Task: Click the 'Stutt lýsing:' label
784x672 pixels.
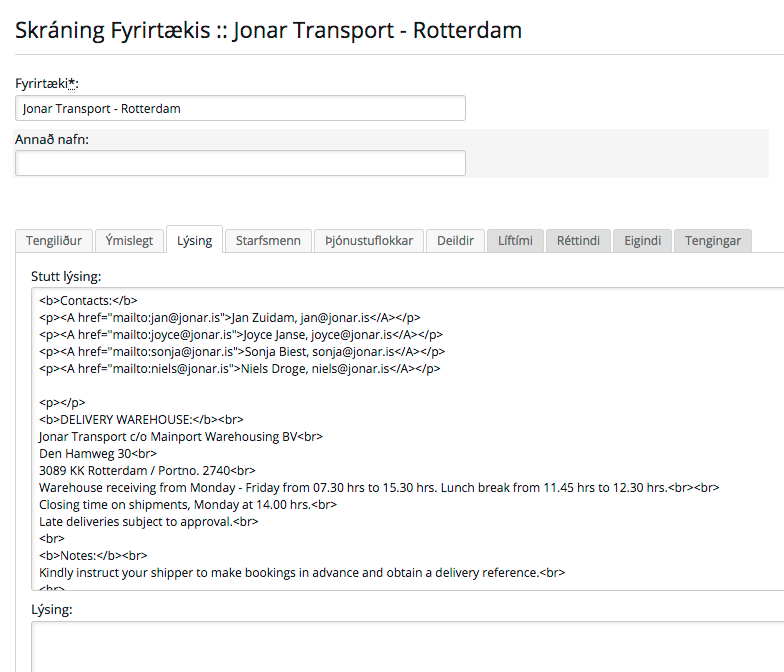Action: point(66,276)
